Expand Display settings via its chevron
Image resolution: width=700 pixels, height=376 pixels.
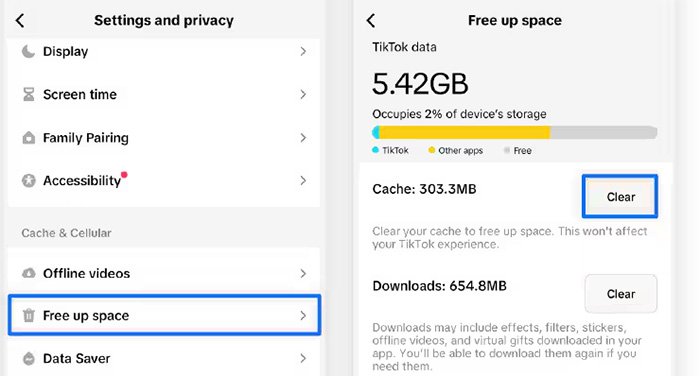[303, 51]
